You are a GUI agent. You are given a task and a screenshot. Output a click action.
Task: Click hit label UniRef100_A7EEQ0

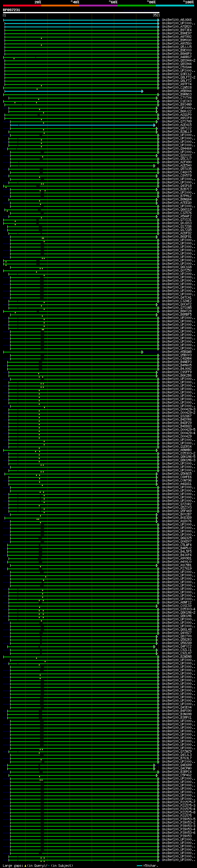[x=177, y=203]
